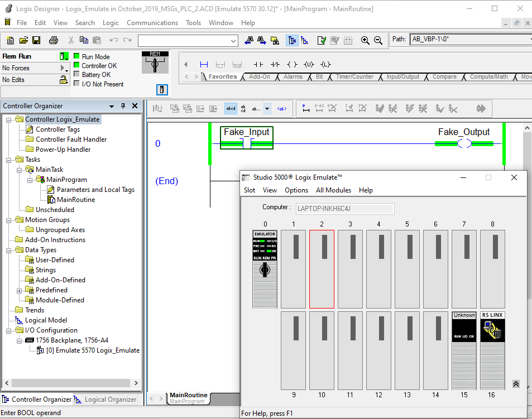Select the empty slot 2 in the emulator chassis
532x419 pixels.
coord(322,269)
